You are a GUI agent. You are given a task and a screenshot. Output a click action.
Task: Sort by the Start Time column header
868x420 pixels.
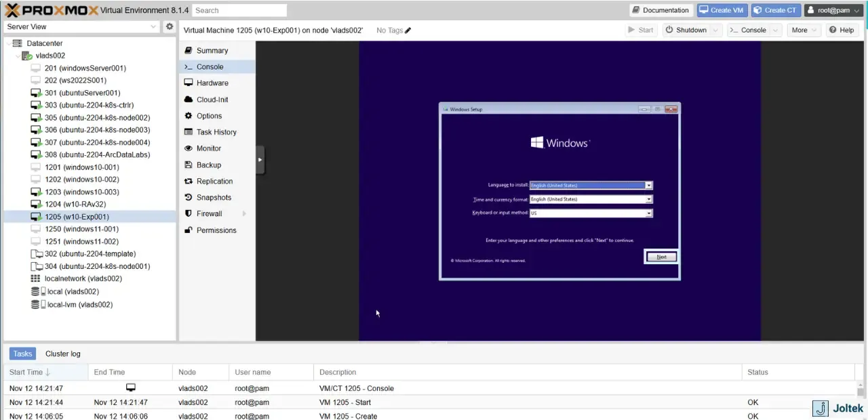[45, 372]
